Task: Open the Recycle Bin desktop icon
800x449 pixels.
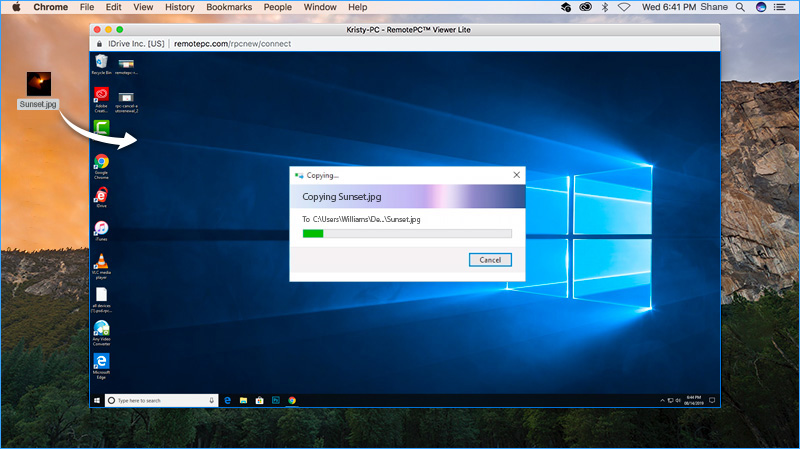Action: (x=100, y=63)
